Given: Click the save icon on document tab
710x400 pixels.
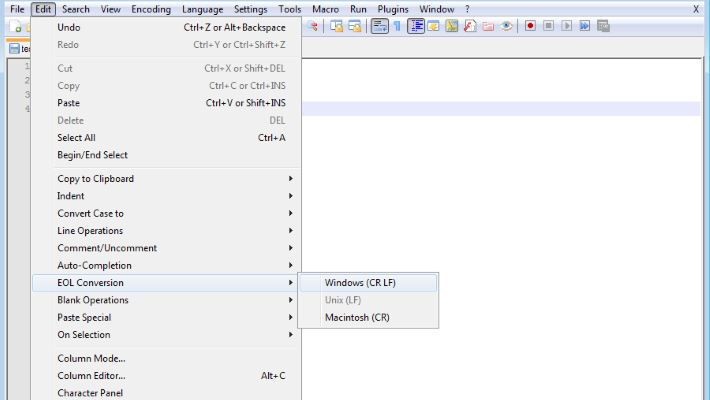Looking at the screenshot, I should (14, 48).
